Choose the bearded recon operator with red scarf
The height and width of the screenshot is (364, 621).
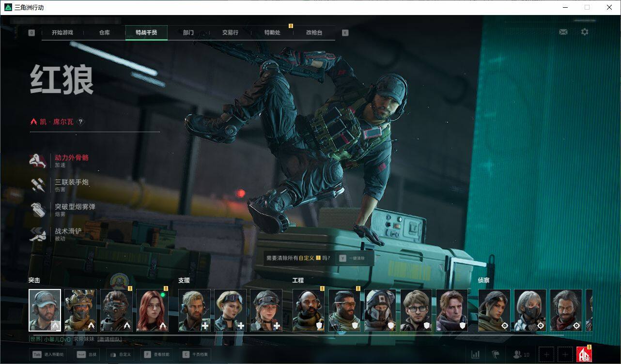[x=566, y=310]
